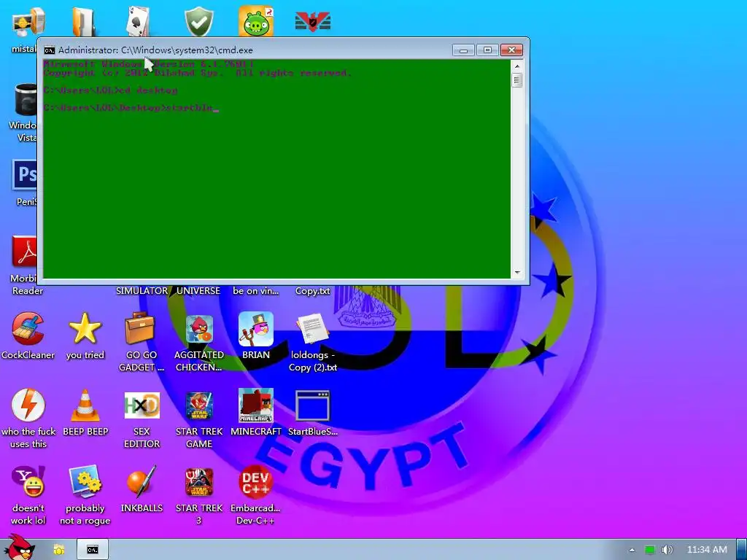
Task: Select the 'mistal' computer icon on desktop
Action: click(28, 22)
